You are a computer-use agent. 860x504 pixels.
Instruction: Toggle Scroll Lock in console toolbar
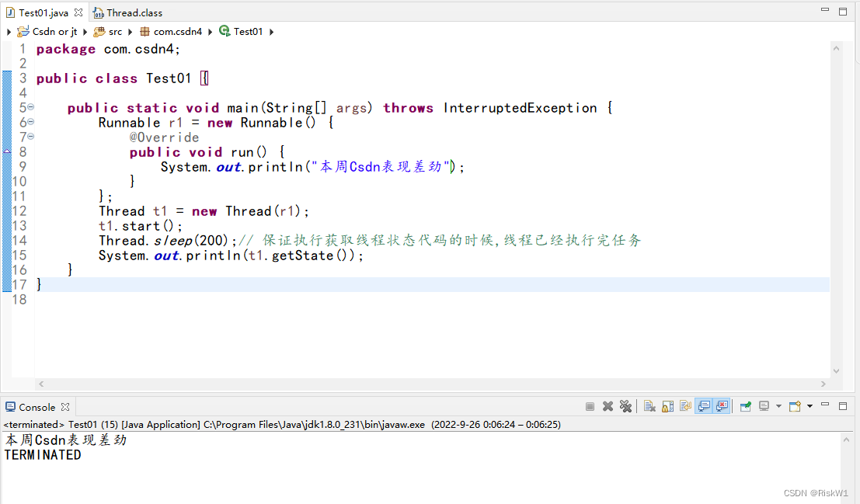(667, 406)
